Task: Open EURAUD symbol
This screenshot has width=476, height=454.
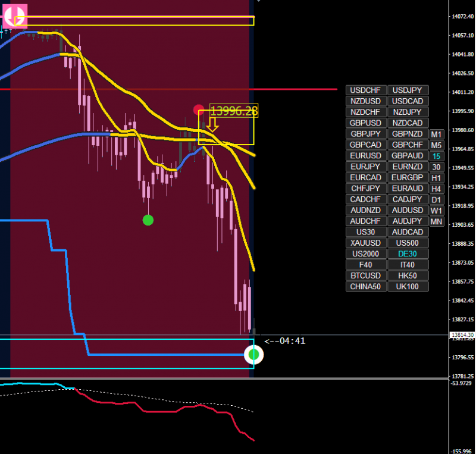Action: 408,189
